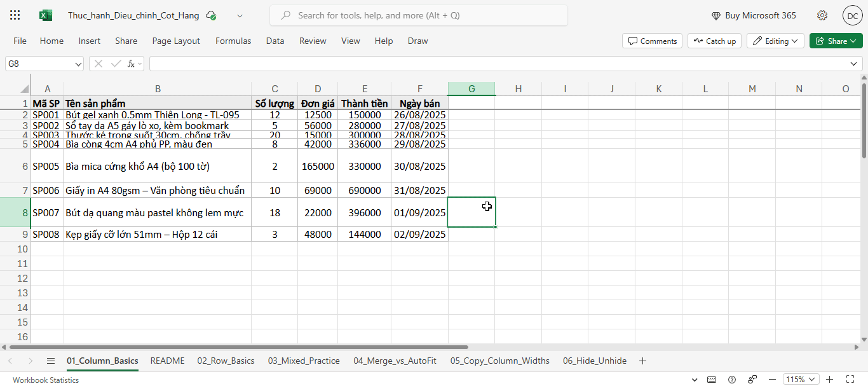868x386 pixels.
Task: Click the search for tools box
Action: tap(419, 15)
